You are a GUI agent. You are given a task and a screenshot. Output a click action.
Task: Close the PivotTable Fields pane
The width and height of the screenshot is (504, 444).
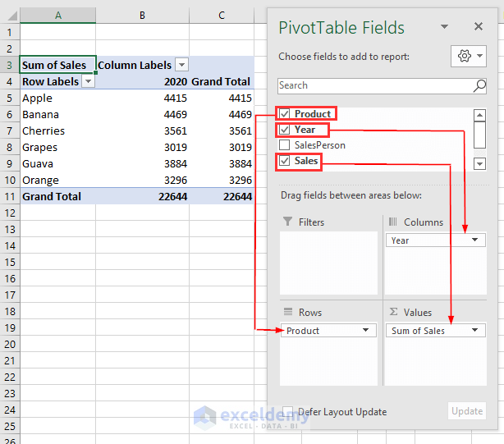[x=479, y=27]
